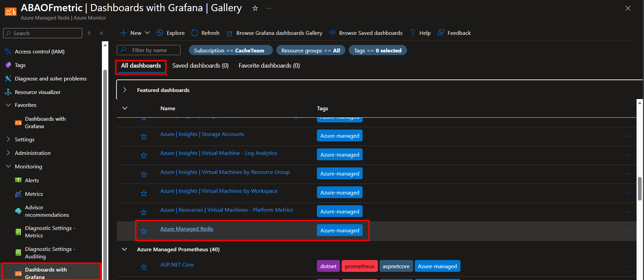Screen dimensions: 644x280
Task: Open the Tags == 0 selected filter
Action: (x=378, y=50)
